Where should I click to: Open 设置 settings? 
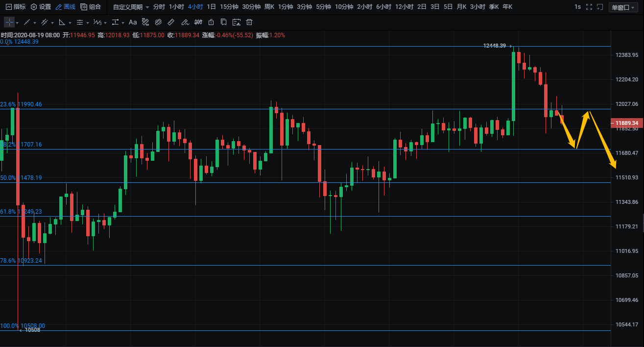pos(41,7)
